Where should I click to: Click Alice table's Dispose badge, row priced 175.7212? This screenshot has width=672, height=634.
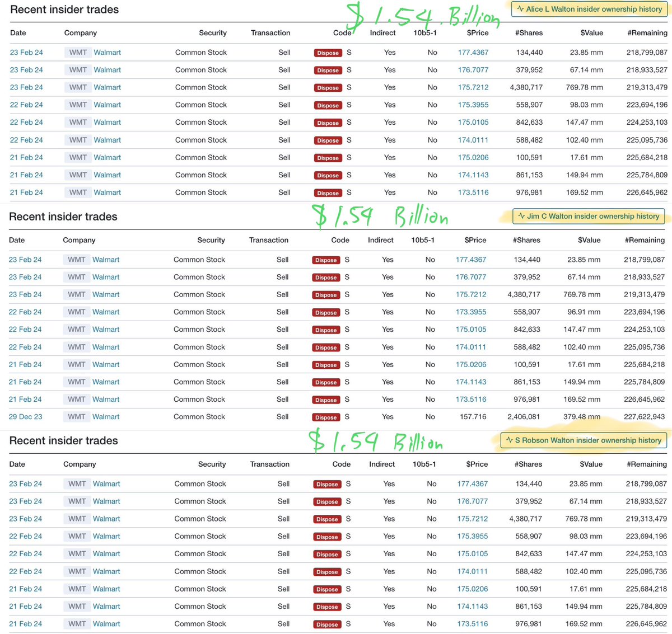click(328, 88)
